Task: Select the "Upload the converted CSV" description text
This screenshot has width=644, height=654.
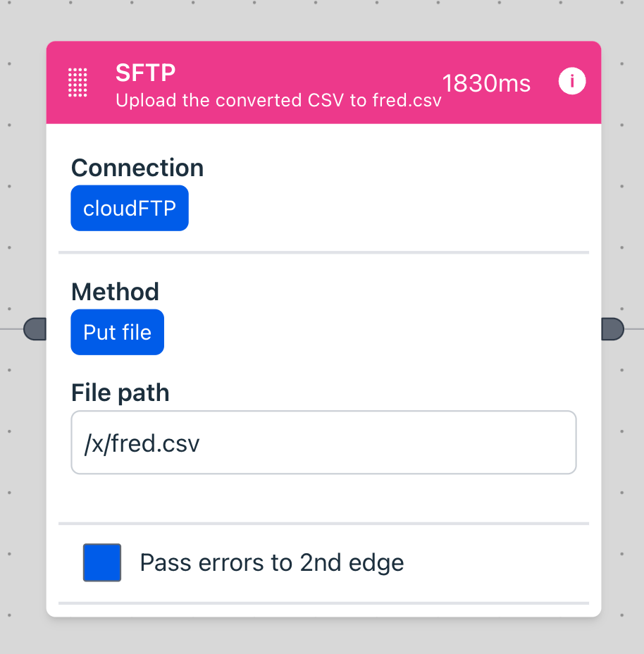Action: pyautogui.click(x=278, y=100)
